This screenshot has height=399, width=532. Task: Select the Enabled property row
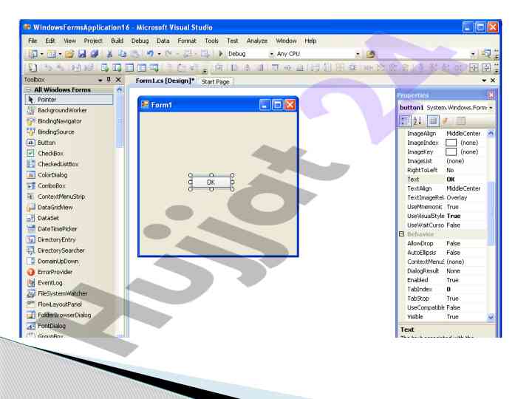point(445,280)
